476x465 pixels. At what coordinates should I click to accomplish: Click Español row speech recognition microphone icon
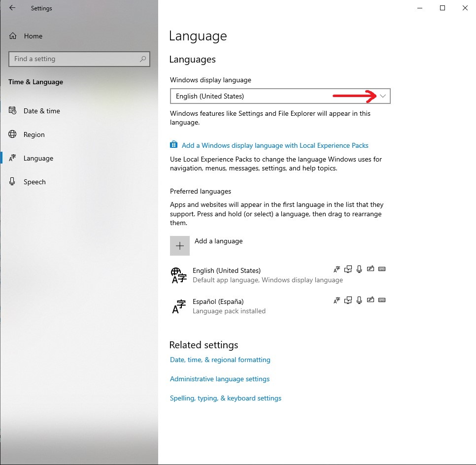[359, 300]
